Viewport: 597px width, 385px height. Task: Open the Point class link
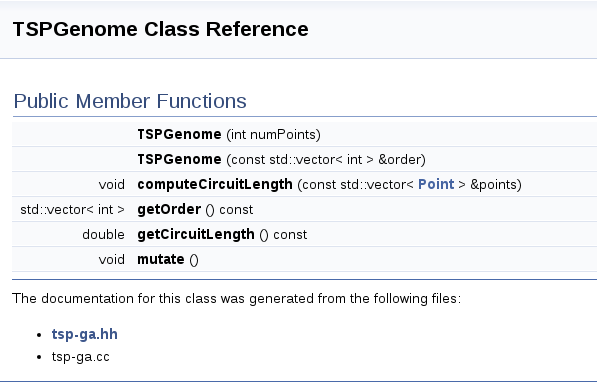coord(436,184)
